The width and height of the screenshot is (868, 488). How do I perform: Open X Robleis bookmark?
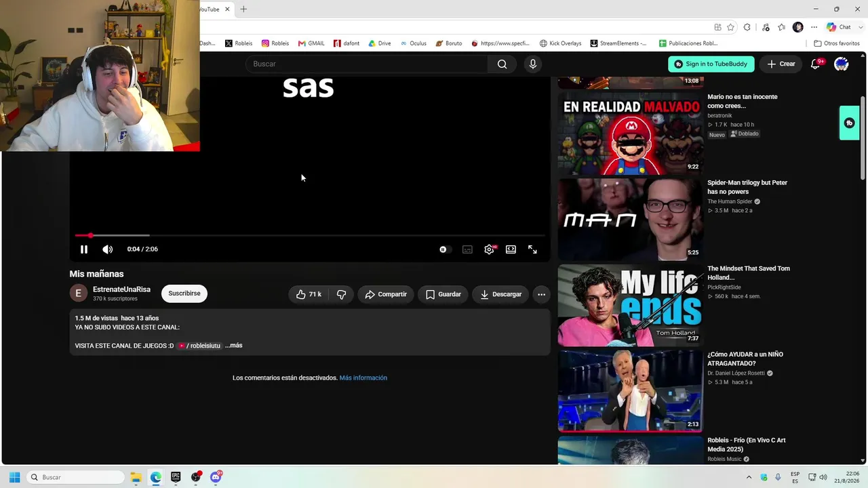point(239,43)
